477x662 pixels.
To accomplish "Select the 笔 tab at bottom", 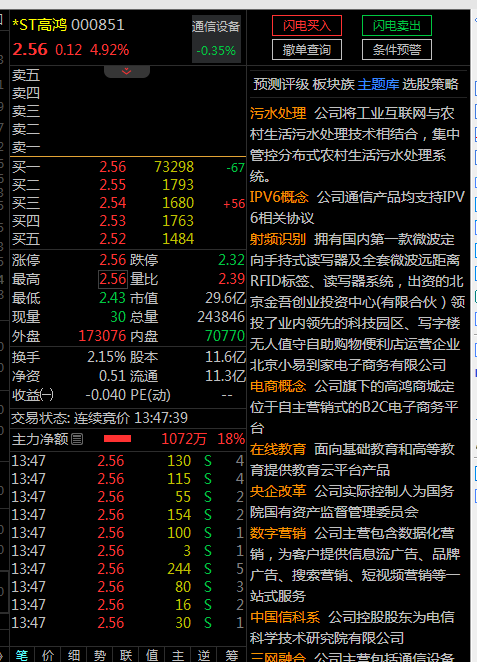I will click(22, 655).
